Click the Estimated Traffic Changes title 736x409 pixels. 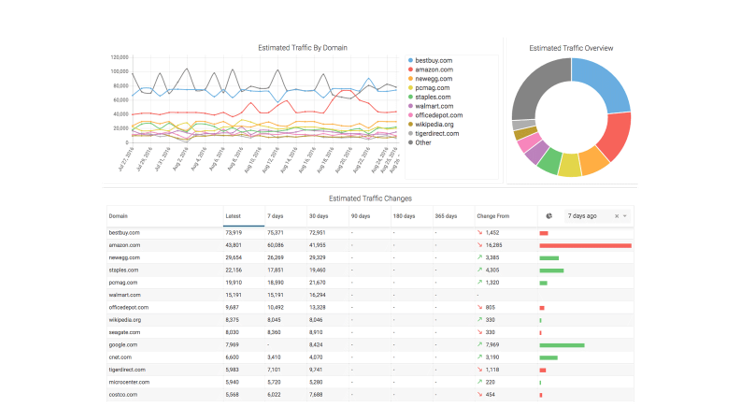coord(370,199)
